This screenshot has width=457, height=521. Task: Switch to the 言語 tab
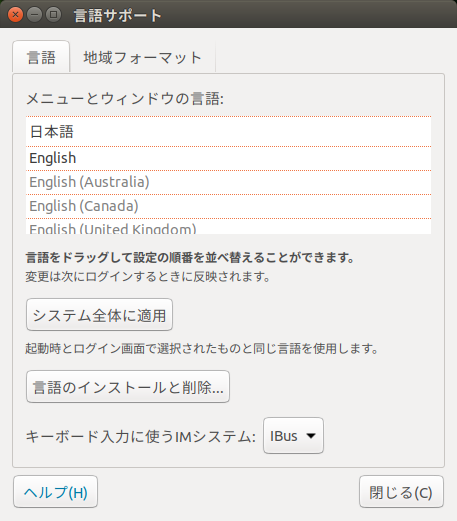point(41,57)
